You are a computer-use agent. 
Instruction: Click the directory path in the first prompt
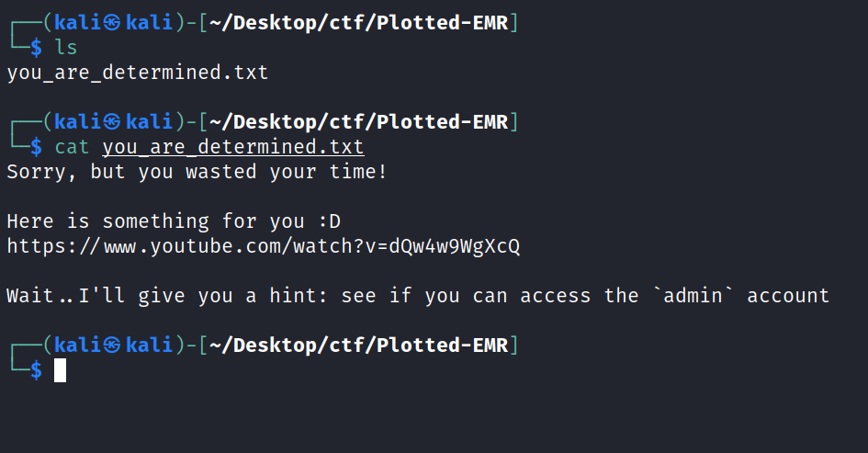pyautogui.click(x=359, y=22)
